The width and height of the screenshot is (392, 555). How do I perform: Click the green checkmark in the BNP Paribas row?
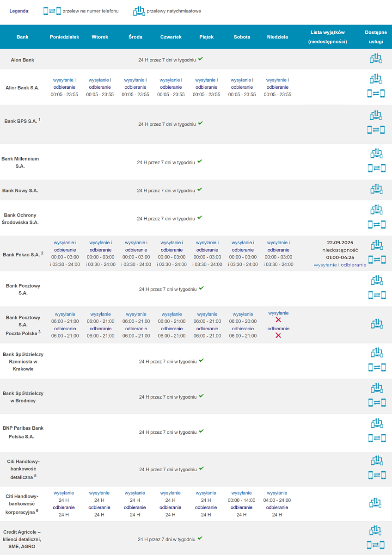click(202, 432)
